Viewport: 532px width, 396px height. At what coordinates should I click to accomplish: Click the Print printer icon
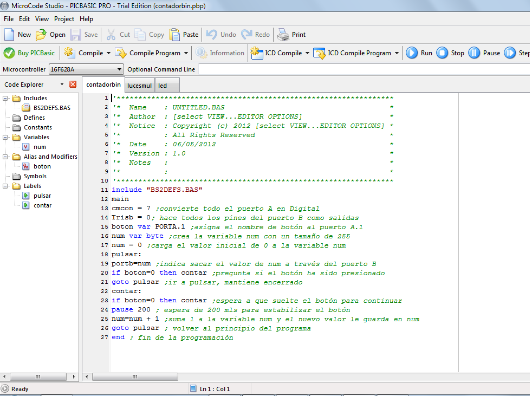pyautogui.click(x=283, y=35)
